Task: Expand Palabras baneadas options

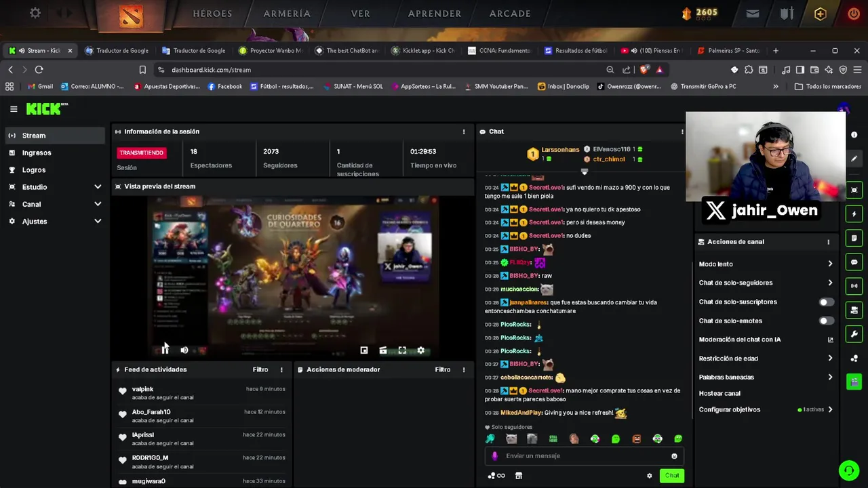Action: point(830,377)
